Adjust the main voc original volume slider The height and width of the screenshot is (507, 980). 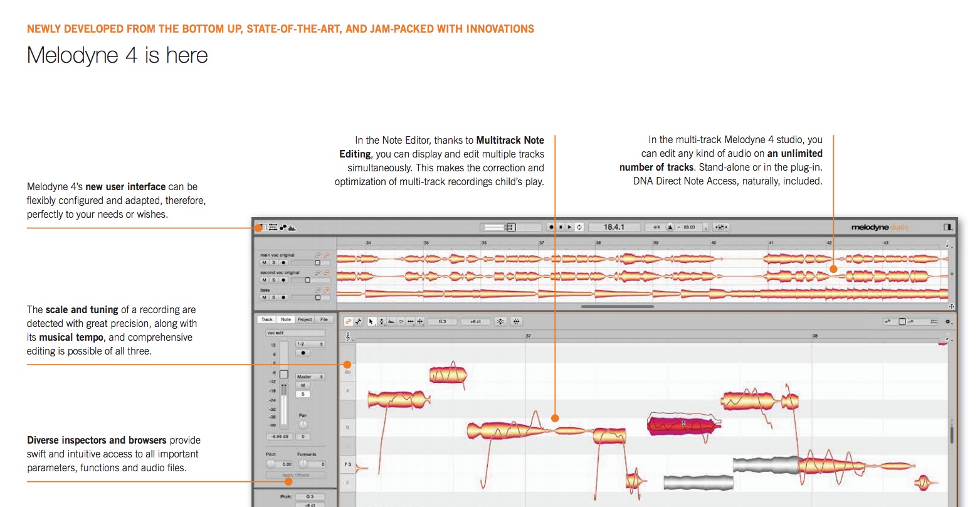310,262
